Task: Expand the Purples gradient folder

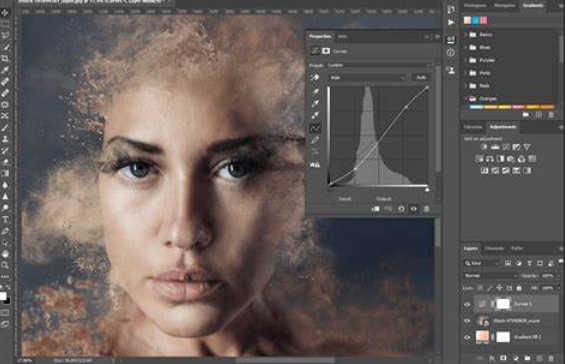Action: click(x=466, y=60)
